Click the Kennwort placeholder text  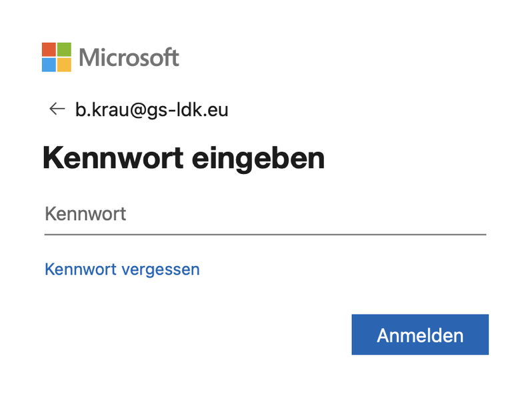[85, 215]
